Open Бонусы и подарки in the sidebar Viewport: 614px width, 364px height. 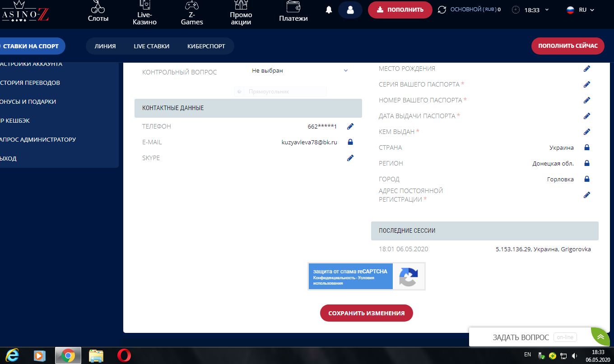tap(28, 101)
